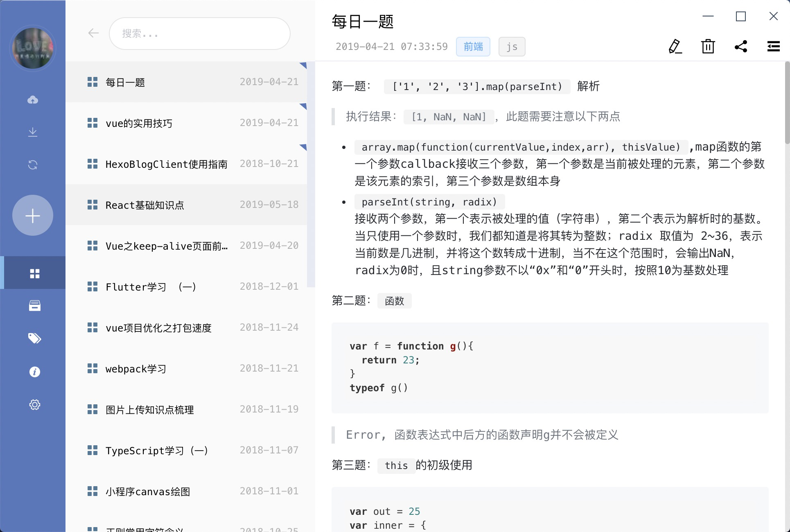Edit the post with pencil icon

(675, 47)
